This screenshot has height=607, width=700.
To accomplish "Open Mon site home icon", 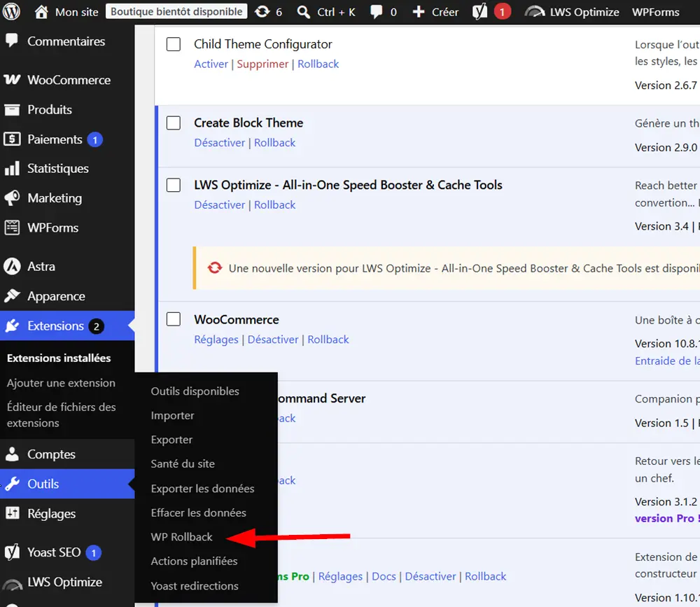I will tap(41, 12).
